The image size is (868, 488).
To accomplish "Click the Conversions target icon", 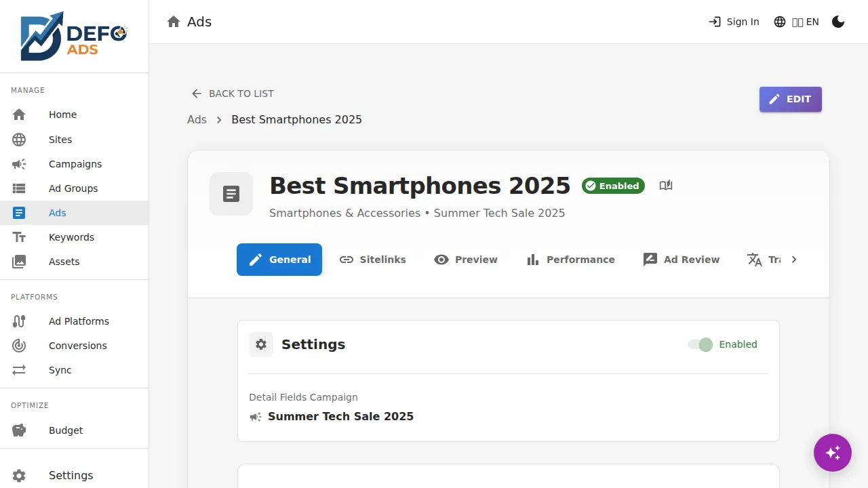I will click(19, 346).
